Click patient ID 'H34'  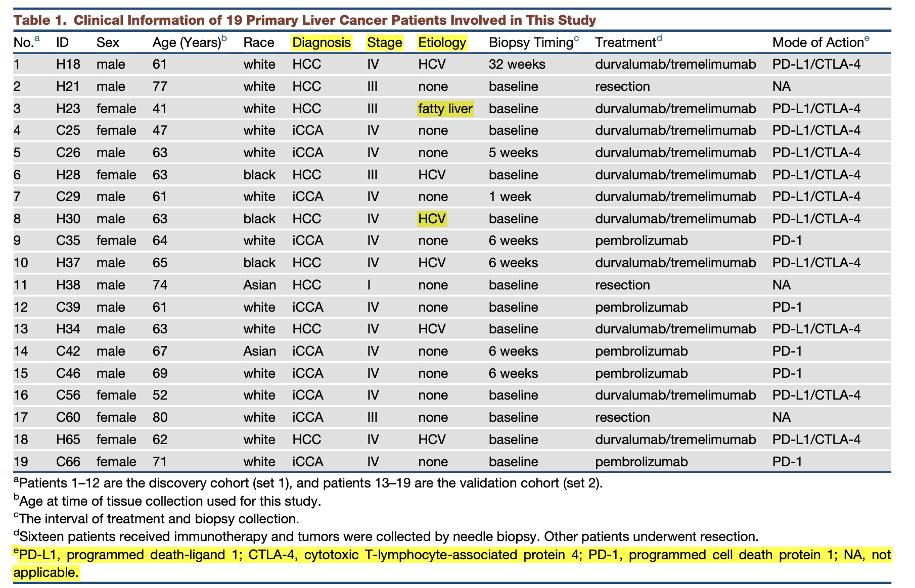pyautogui.click(x=68, y=329)
